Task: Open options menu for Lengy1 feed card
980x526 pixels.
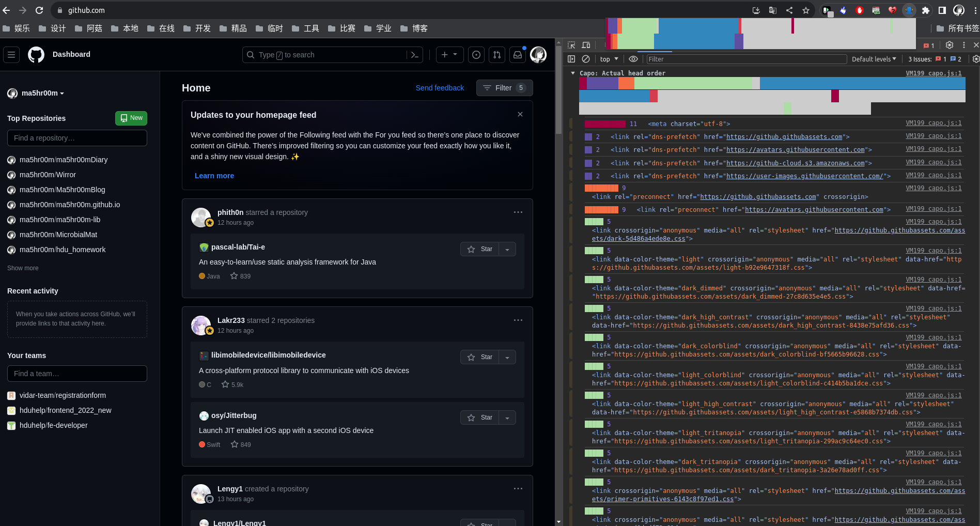Action: click(x=518, y=489)
